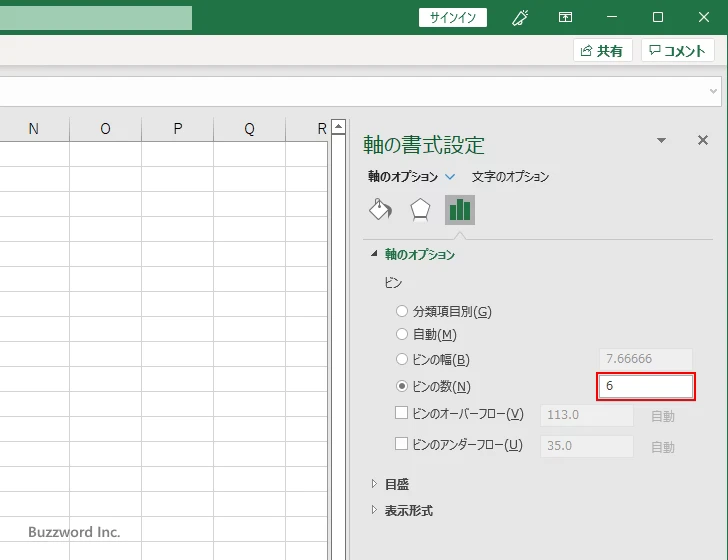Minimize the Excel window
Image resolution: width=728 pixels, height=560 pixels.
point(612,17)
